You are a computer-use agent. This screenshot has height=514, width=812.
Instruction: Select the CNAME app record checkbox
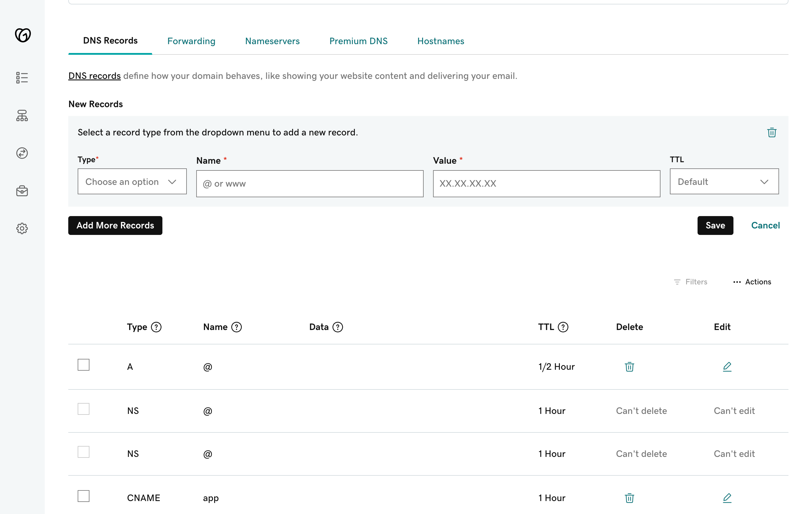click(x=84, y=496)
